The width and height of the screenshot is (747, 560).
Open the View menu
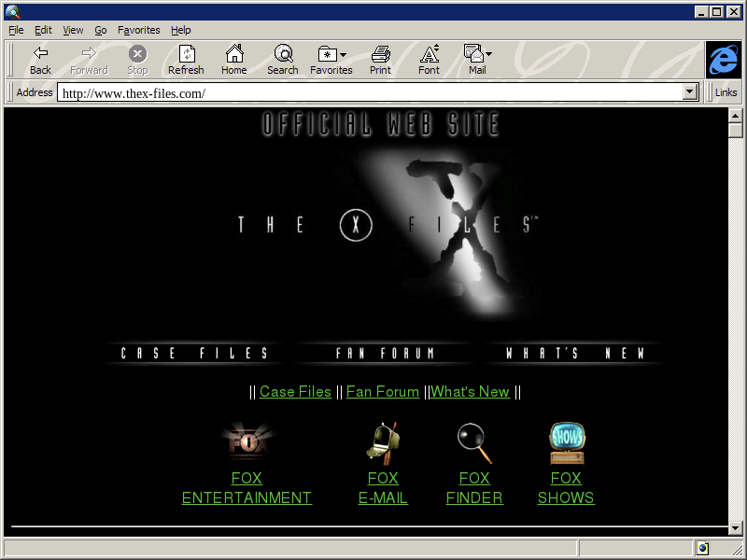(73, 30)
